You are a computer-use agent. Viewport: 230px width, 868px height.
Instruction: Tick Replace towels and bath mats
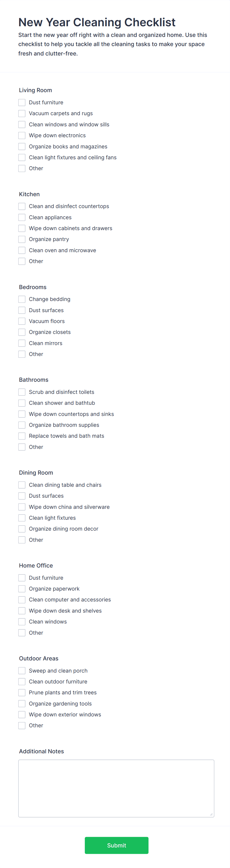coord(22,436)
